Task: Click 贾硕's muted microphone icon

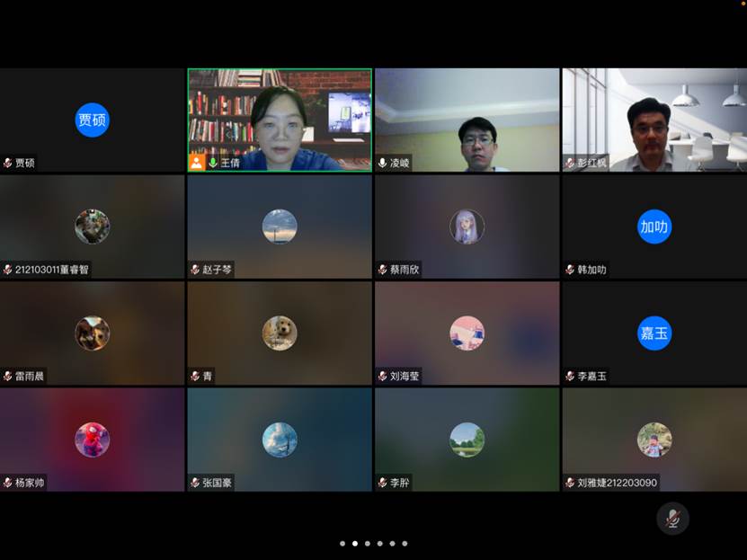Action: [x=7, y=163]
